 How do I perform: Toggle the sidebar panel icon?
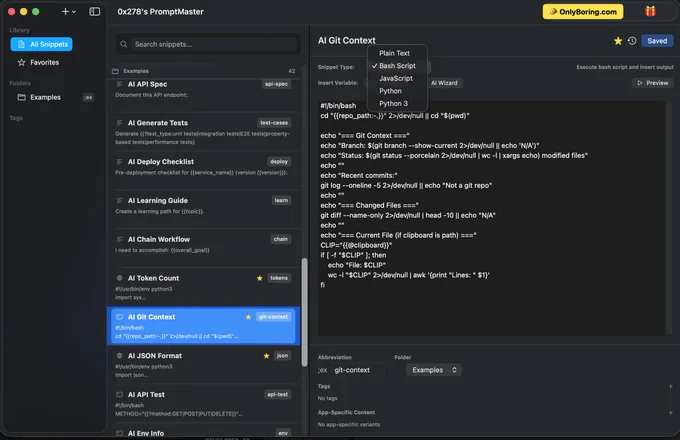[95, 12]
